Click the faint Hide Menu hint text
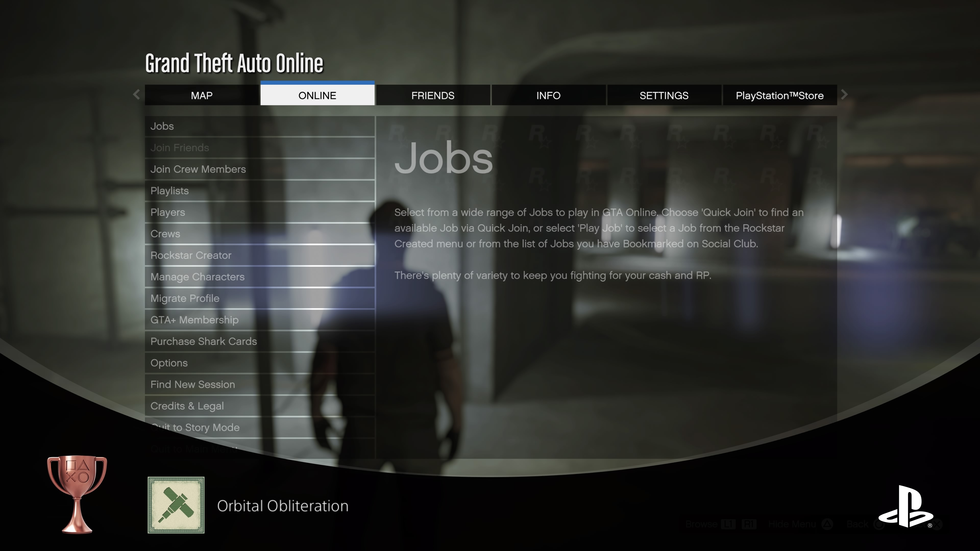980x551 pixels. point(792,524)
